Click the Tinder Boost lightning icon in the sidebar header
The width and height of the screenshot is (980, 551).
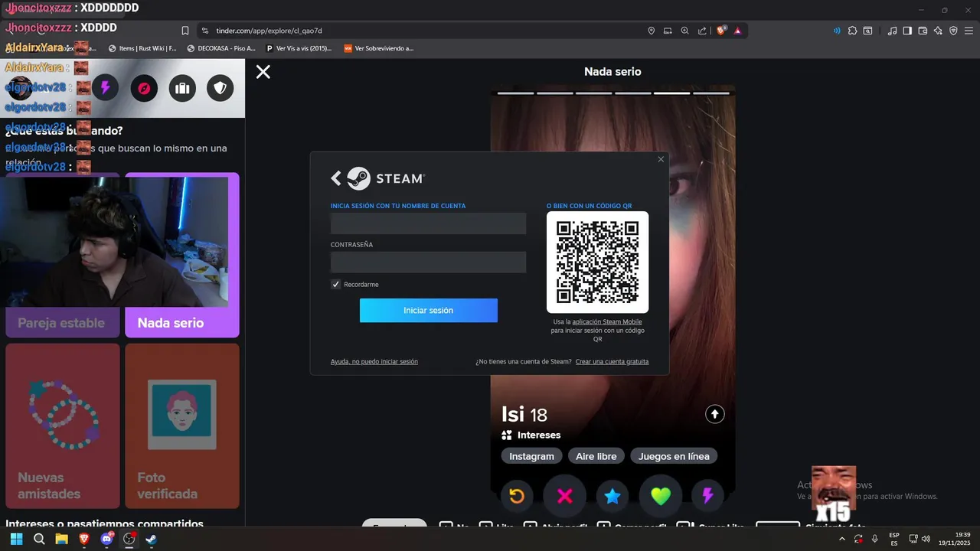[x=105, y=88]
